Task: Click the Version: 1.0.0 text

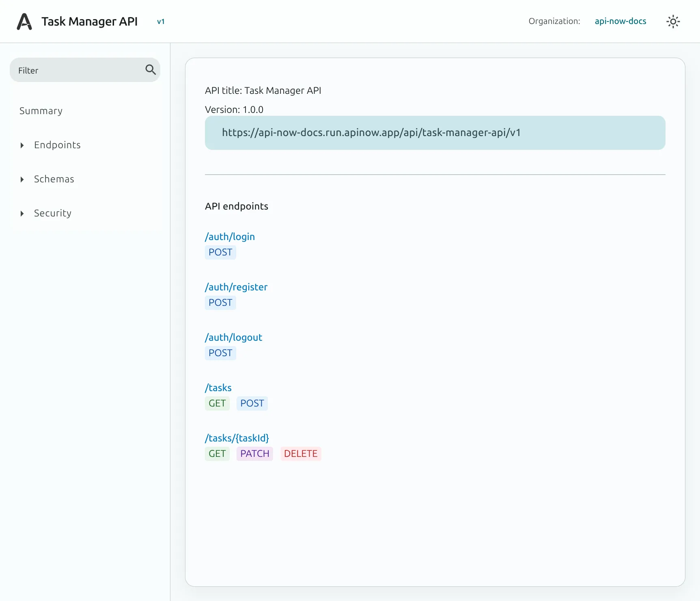Action: [234, 110]
